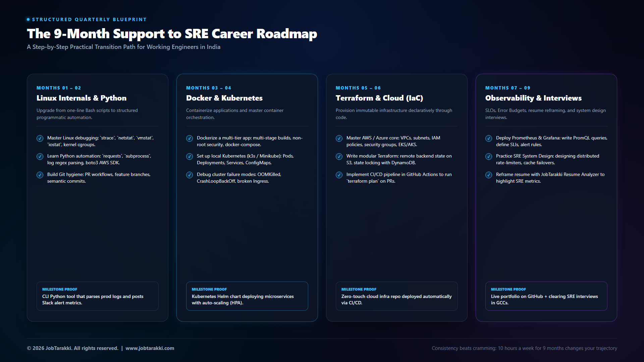Click the '© 2026 JobTarakki. All rights reserved.' text
Viewport: 644px width, 362px height.
[72, 348]
